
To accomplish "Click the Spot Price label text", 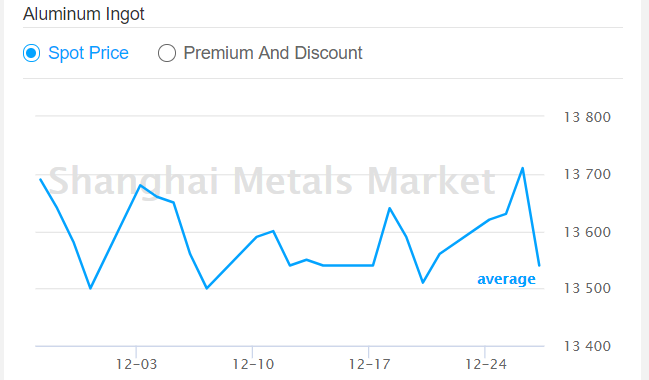I will (x=88, y=53).
